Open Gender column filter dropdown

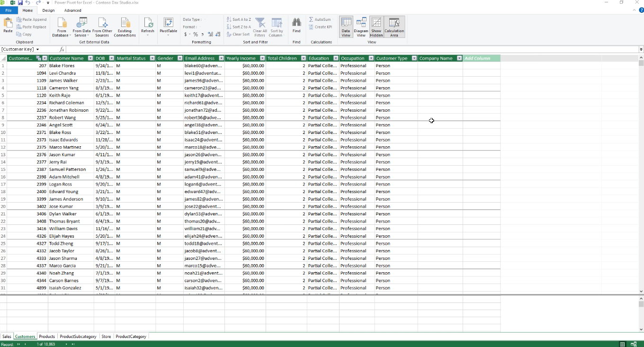tap(180, 58)
